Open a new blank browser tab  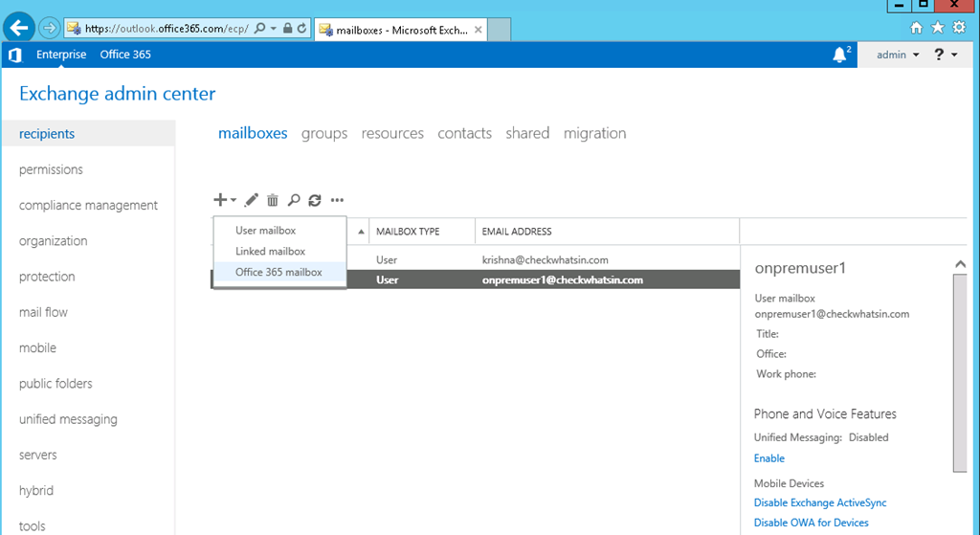click(499, 30)
